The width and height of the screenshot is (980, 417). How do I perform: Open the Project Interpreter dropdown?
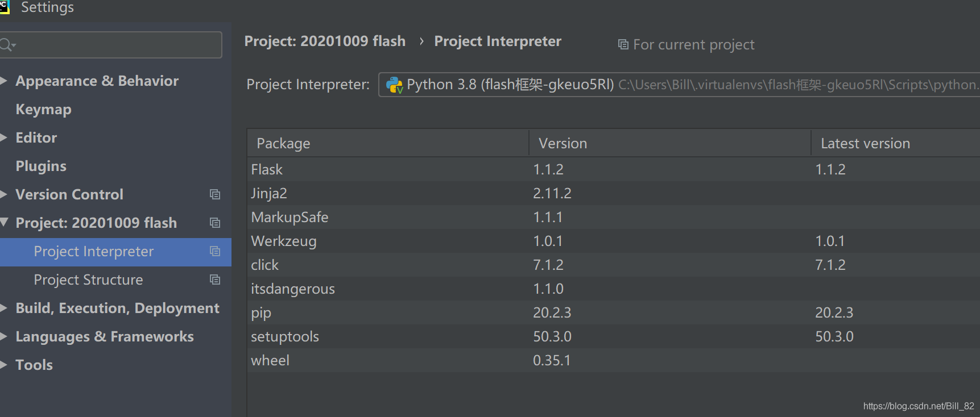679,85
